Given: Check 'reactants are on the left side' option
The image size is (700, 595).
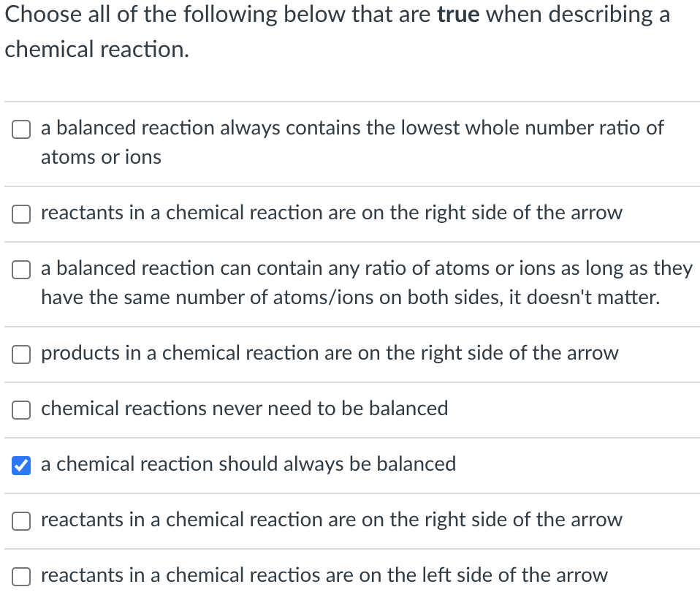Looking at the screenshot, I should pos(21,577).
